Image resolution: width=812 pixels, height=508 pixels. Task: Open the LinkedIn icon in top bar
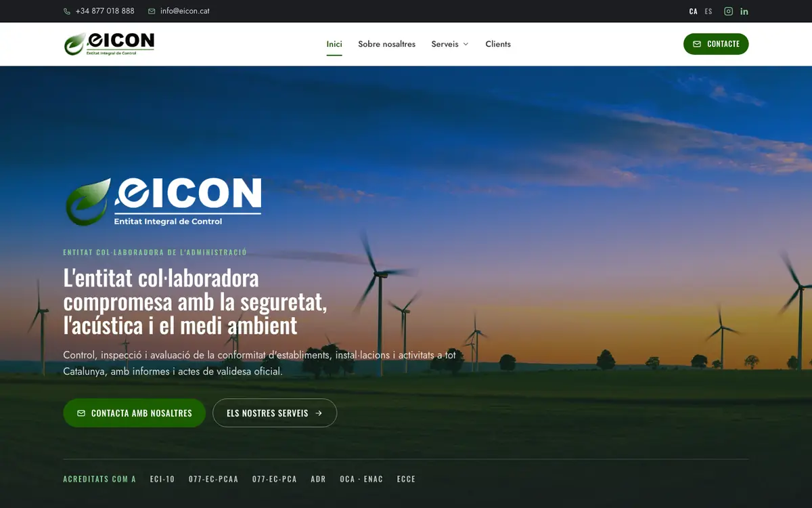point(744,11)
